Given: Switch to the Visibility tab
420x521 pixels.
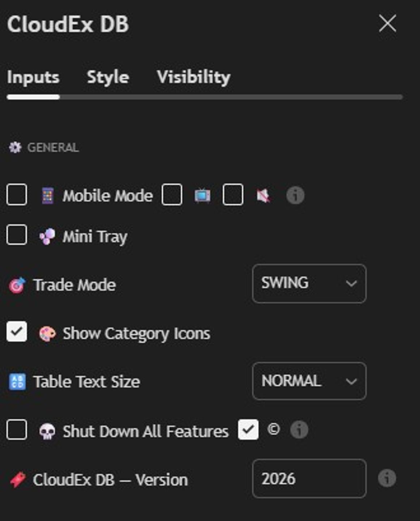Looking at the screenshot, I should (x=194, y=77).
